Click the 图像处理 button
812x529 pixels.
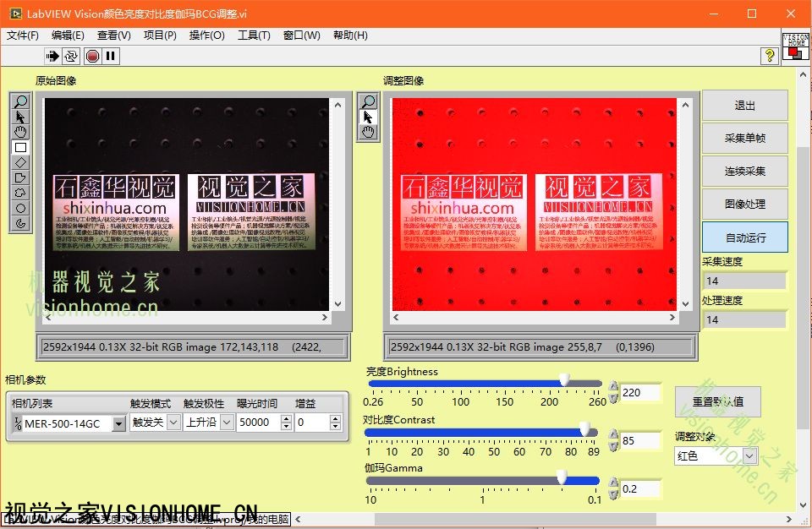point(744,204)
